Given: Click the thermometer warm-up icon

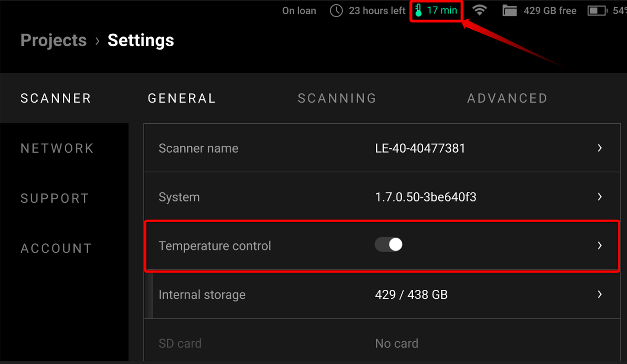Looking at the screenshot, I should [x=418, y=11].
